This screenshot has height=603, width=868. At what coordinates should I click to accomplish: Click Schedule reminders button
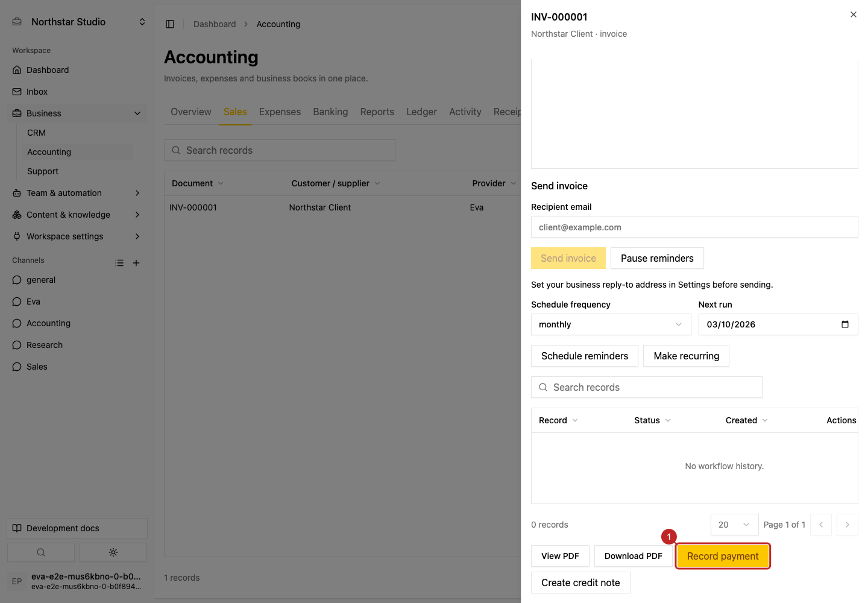tap(585, 356)
